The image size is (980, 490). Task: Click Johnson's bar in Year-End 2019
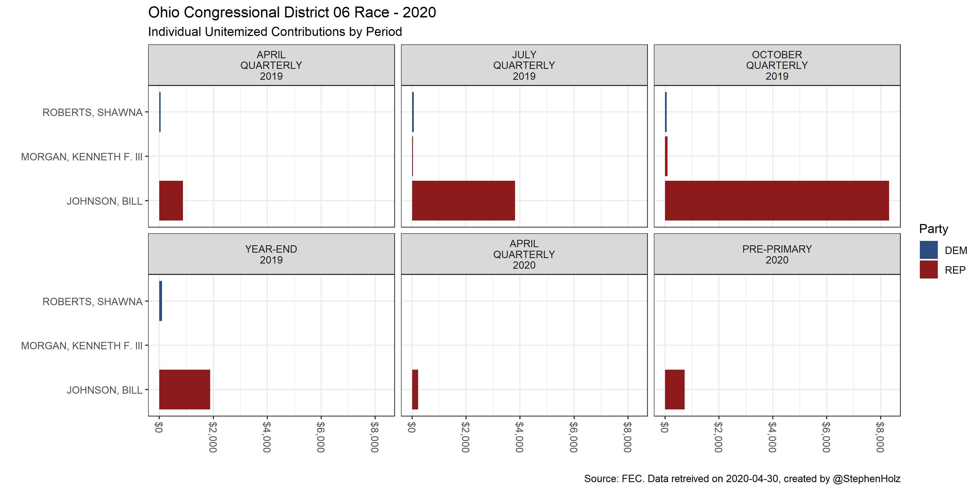185,389
